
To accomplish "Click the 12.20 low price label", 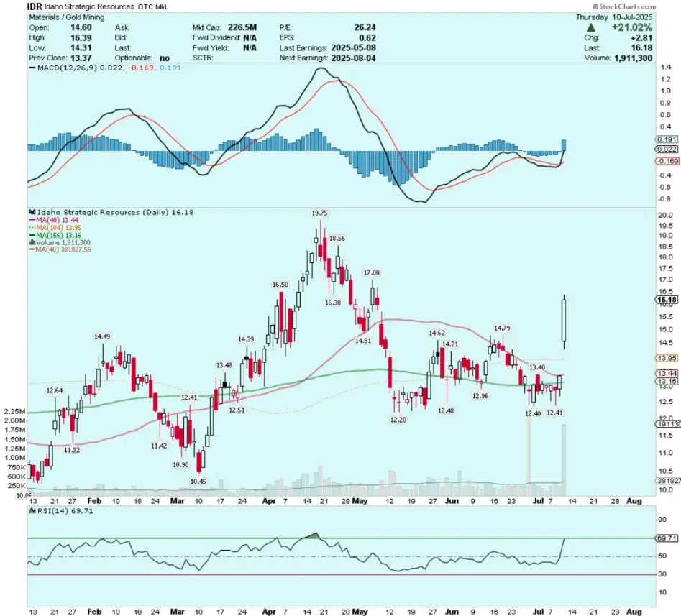I will pos(398,420).
